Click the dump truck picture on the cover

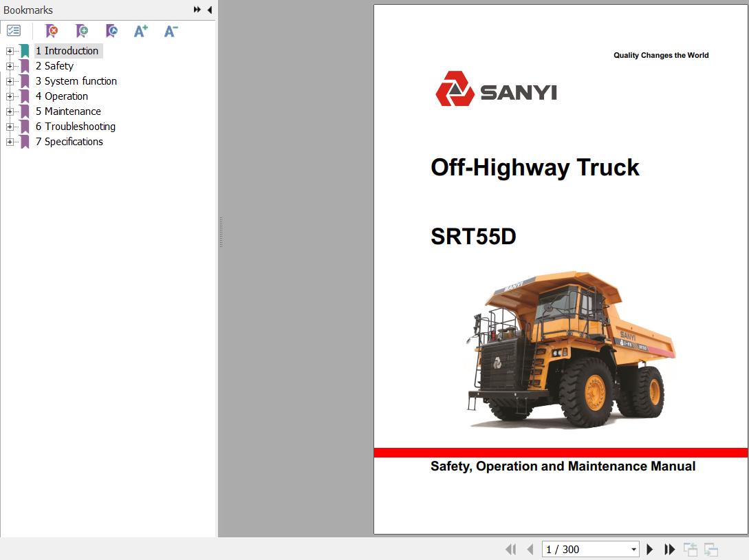(570, 349)
